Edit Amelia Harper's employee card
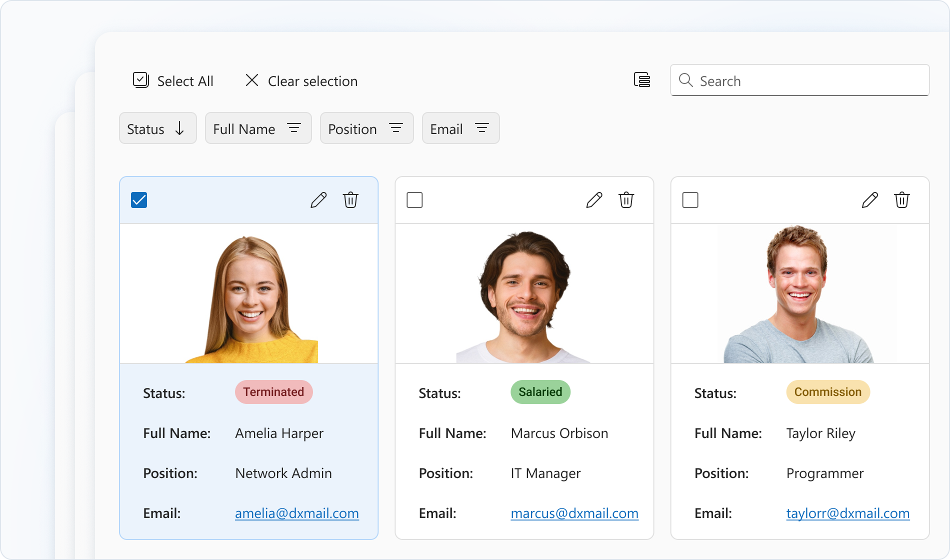 318,200
